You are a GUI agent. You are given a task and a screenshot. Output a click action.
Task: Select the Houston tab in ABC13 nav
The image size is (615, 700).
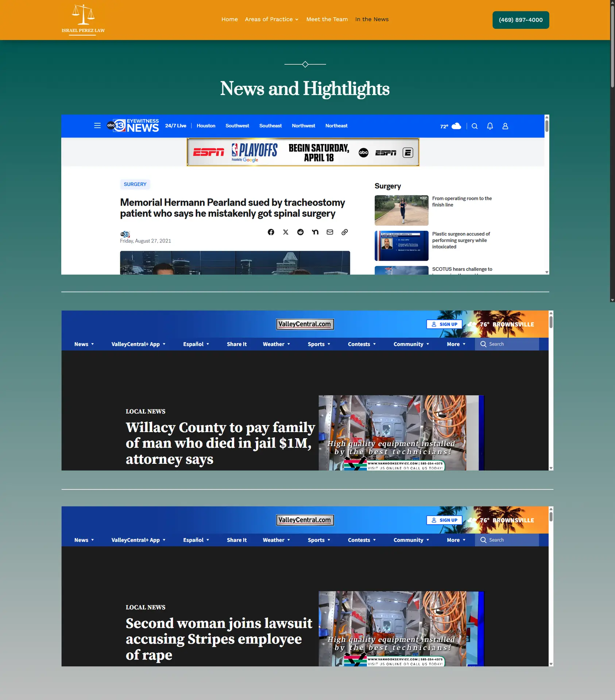[206, 126]
